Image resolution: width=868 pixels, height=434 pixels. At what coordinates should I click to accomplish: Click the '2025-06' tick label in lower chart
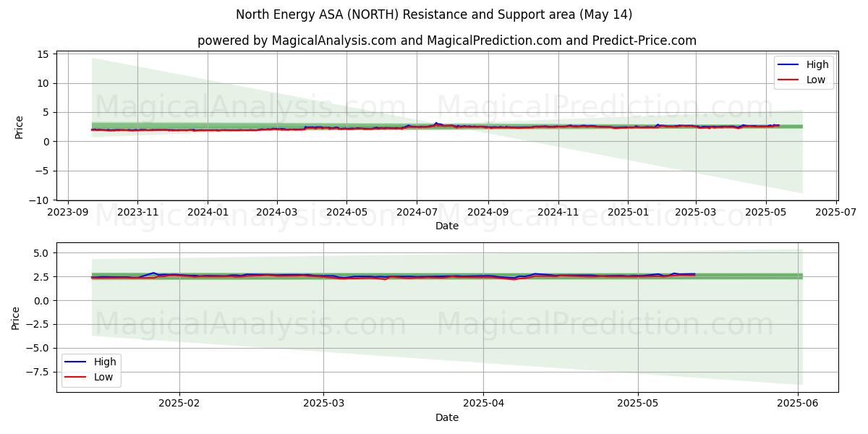tap(797, 404)
